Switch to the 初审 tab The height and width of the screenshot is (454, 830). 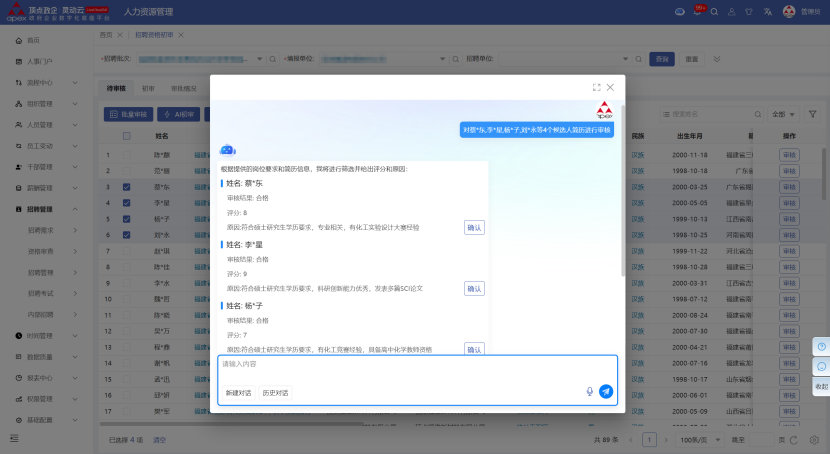pos(148,89)
